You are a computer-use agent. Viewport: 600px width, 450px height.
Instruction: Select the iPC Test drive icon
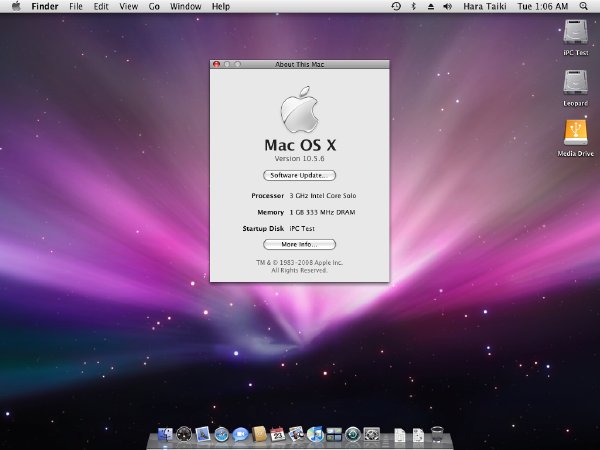coord(576,33)
